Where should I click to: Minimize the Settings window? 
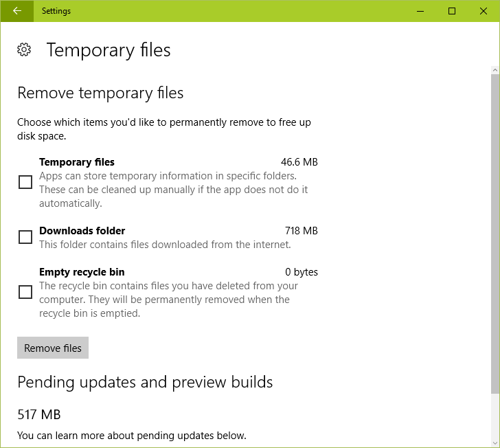click(x=420, y=11)
